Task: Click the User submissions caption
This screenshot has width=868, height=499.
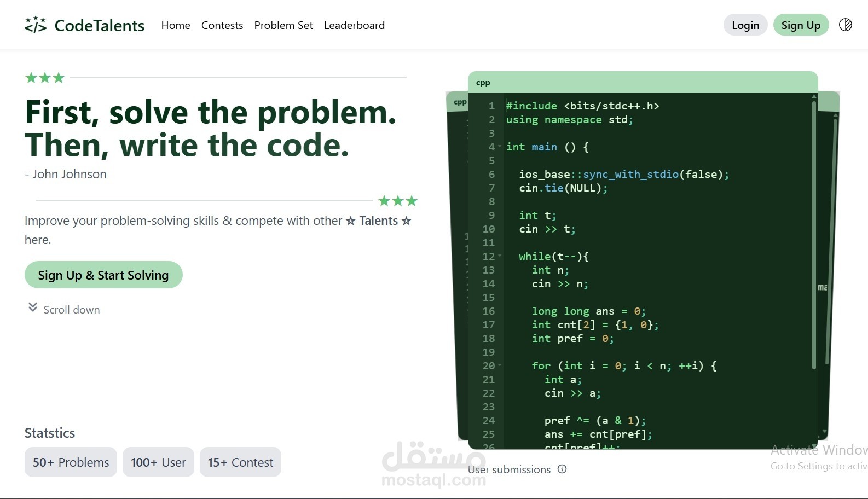Action: [x=509, y=469]
